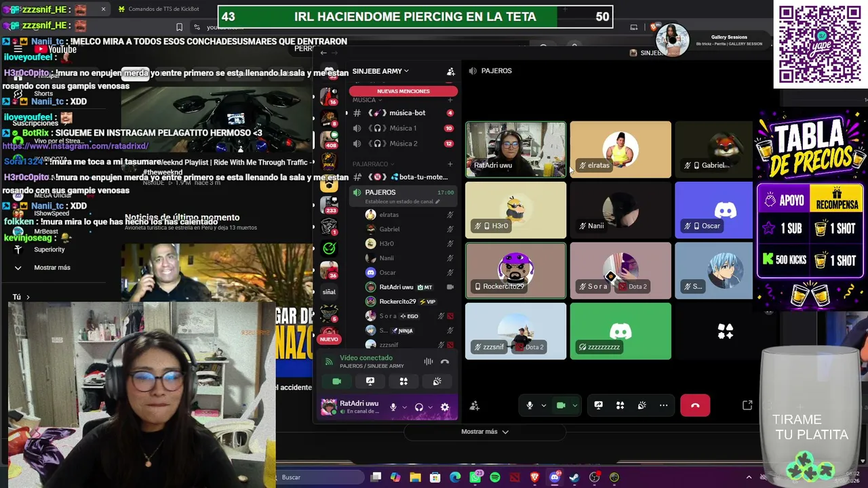Image resolution: width=868 pixels, height=488 pixels.
Task: Toggle camera in the Video conectado panel
Action: coord(336,382)
